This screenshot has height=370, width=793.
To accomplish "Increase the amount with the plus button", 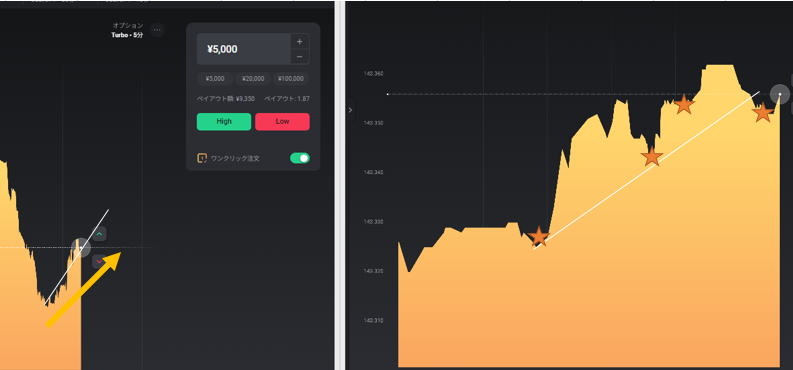I will pos(299,41).
